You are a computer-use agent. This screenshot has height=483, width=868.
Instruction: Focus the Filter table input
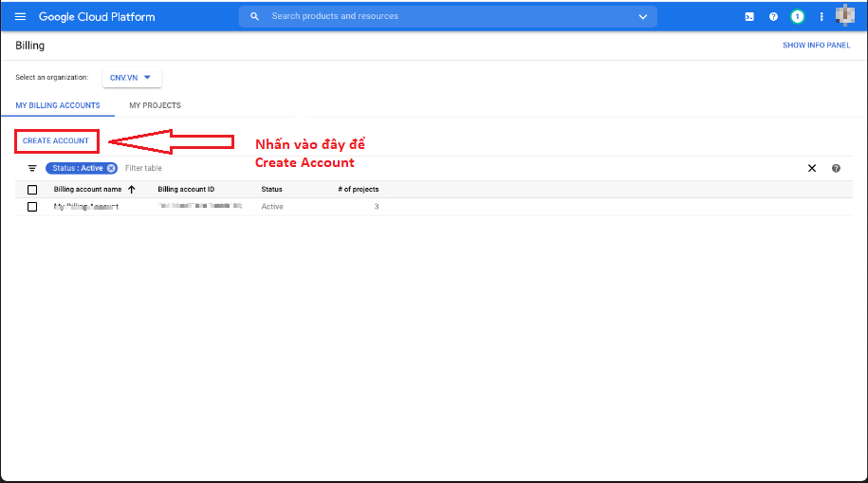click(143, 168)
